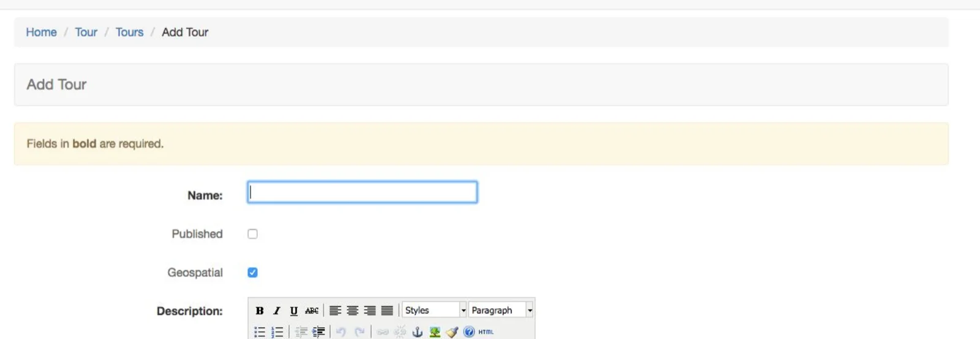
Task: Insert an anchor in description
Action: click(x=417, y=332)
